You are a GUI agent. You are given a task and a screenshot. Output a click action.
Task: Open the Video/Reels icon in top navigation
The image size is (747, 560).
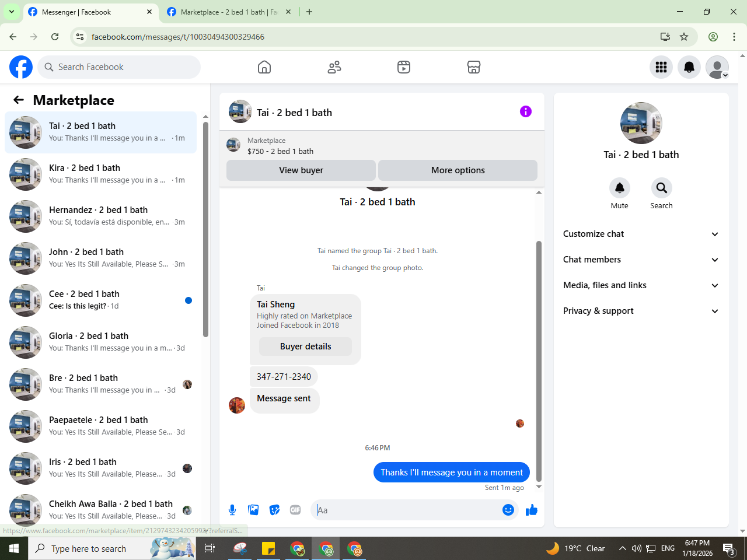pos(404,67)
